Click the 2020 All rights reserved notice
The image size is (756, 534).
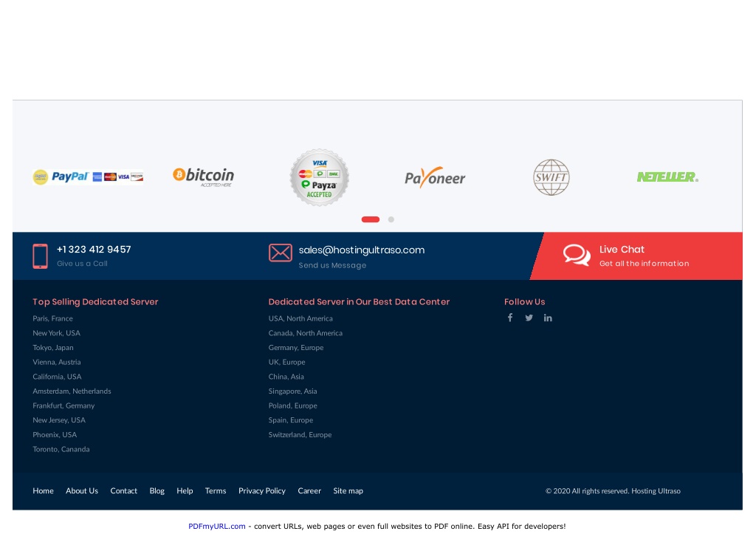click(x=613, y=491)
